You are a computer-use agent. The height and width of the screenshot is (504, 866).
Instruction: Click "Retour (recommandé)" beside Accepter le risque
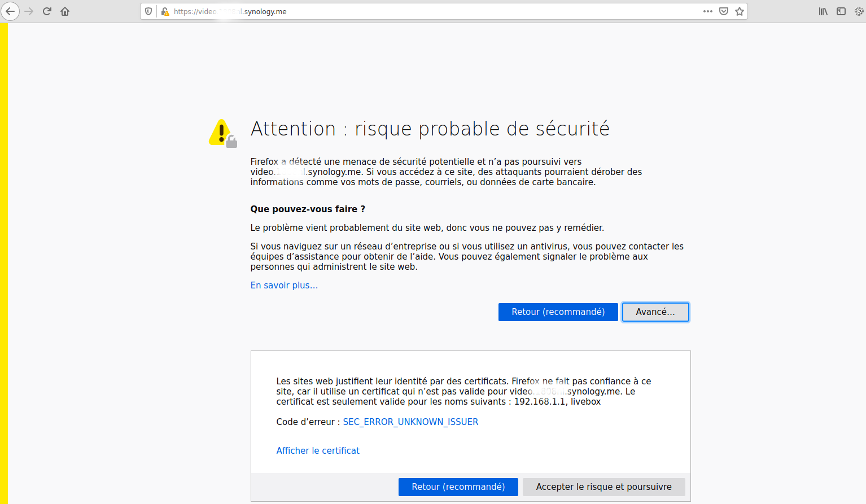pyautogui.click(x=458, y=487)
